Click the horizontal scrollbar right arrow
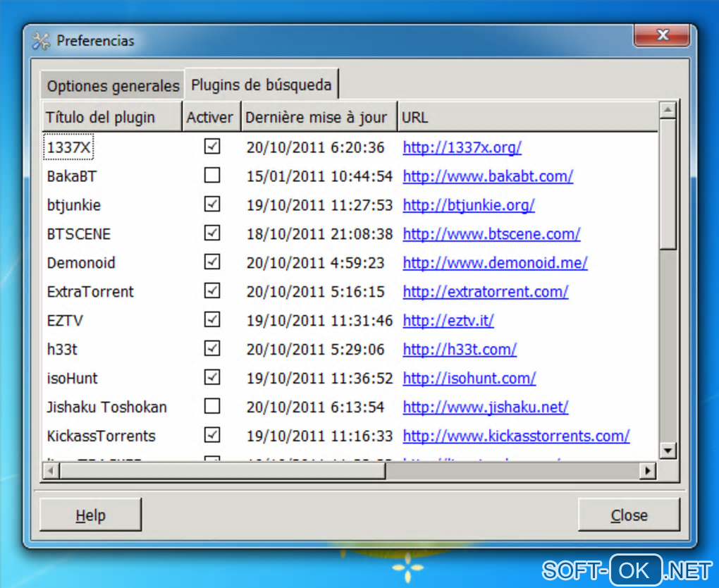 coord(648,470)
